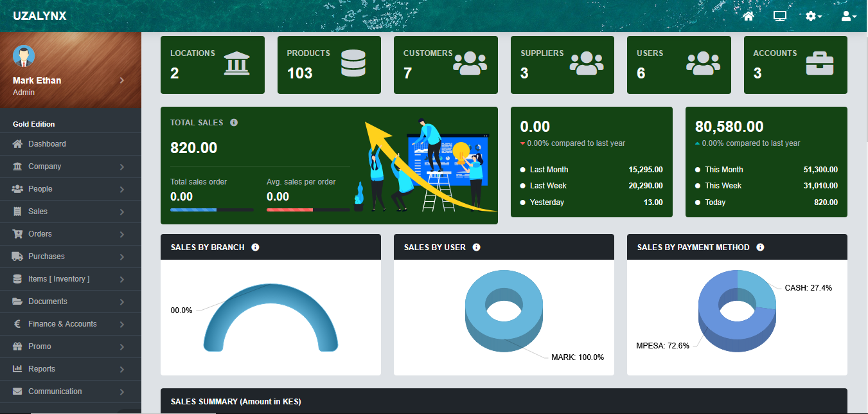
Task: Open the settings gear dropdown
Action: (x=813, y=16)
